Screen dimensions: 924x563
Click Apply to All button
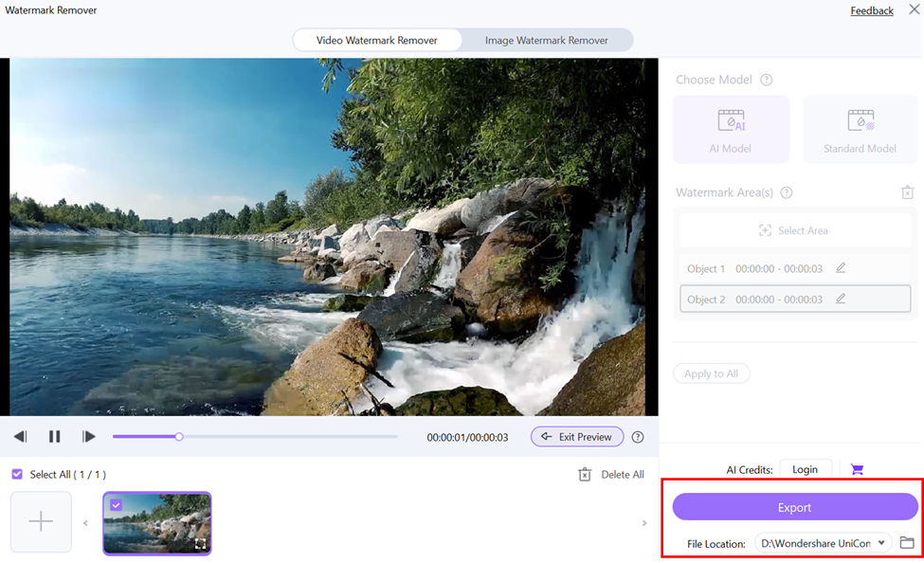[712, 373]
